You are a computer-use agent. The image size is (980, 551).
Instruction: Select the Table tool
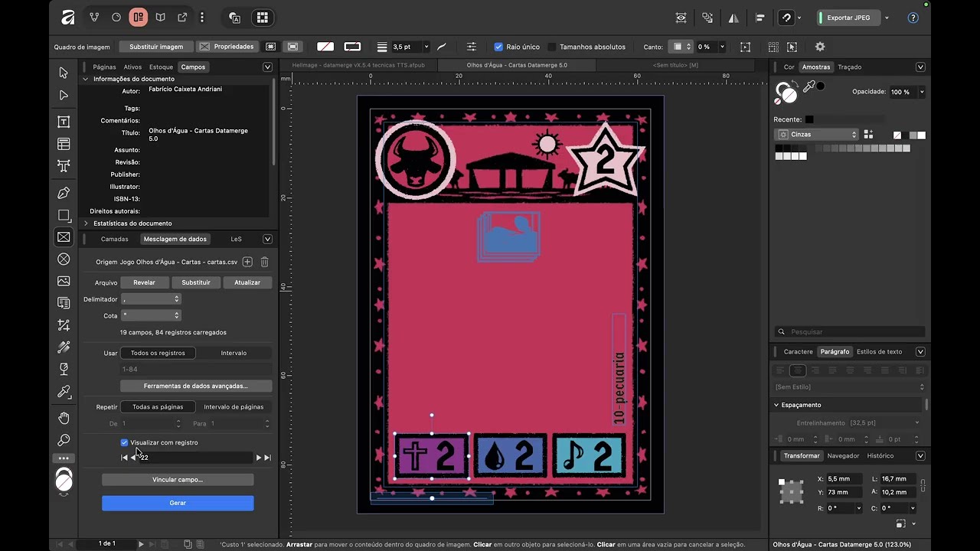[x=64, y=144]
